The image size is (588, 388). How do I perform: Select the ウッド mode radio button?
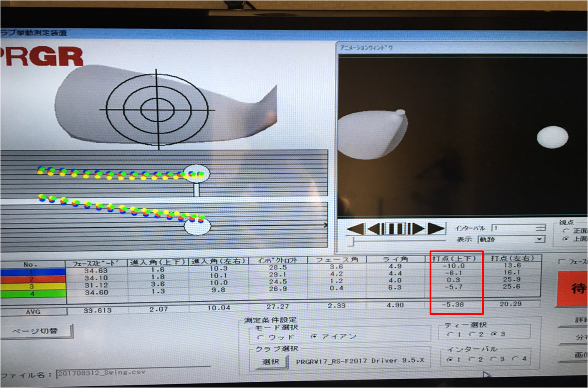coord(260,337)
